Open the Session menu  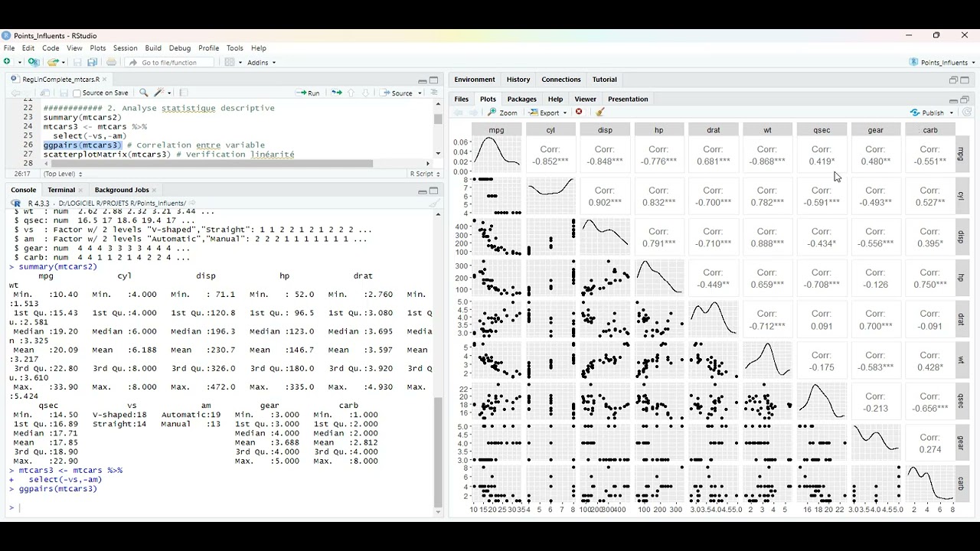(x=125, y=48)
